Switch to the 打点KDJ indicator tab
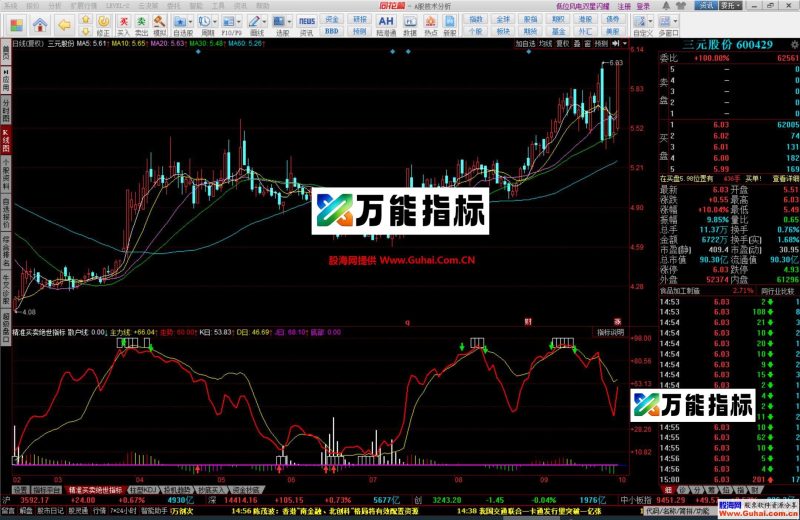The width and height of the screenshot is (800, 520). click(x=142, y=490)
